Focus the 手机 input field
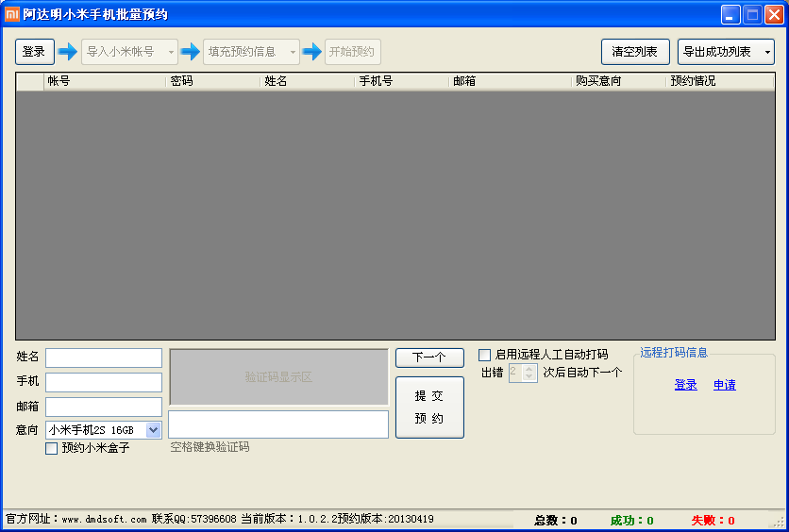 click(x=104, y=382)
